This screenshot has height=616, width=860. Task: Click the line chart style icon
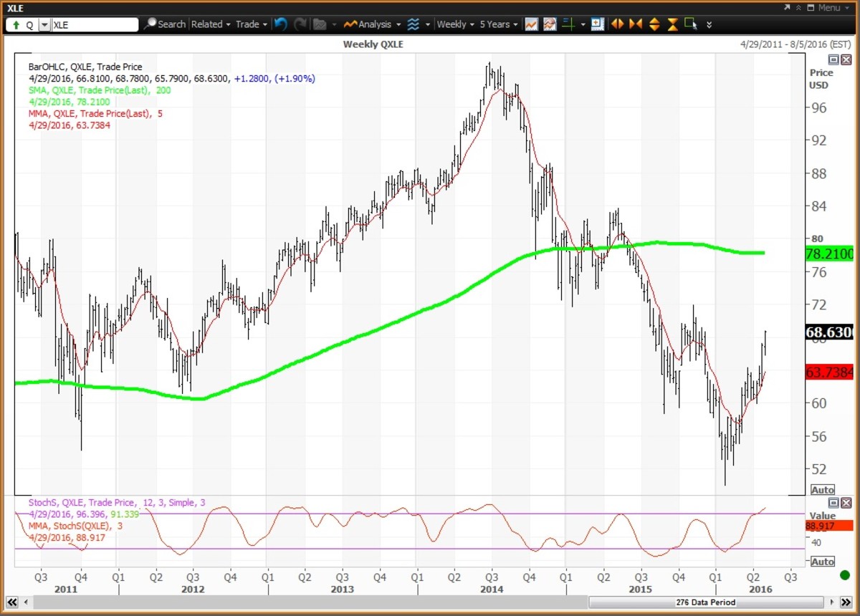[531, 24]
